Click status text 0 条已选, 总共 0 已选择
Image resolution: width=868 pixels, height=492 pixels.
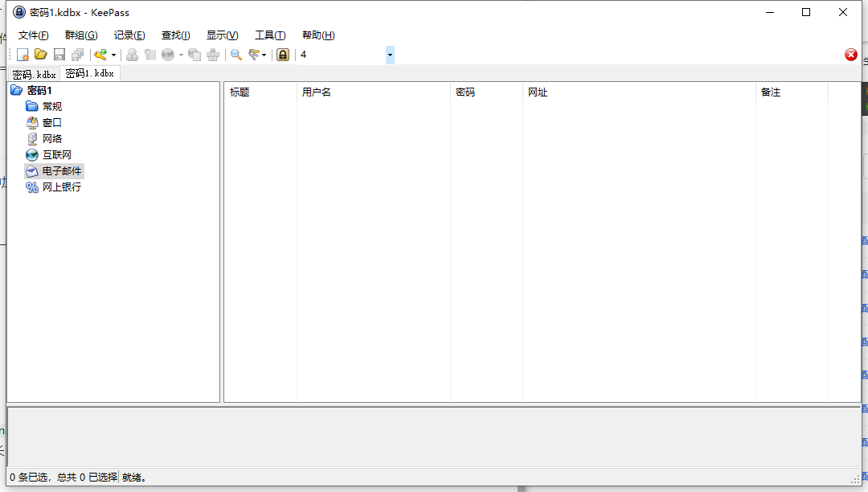coord(63,477)
